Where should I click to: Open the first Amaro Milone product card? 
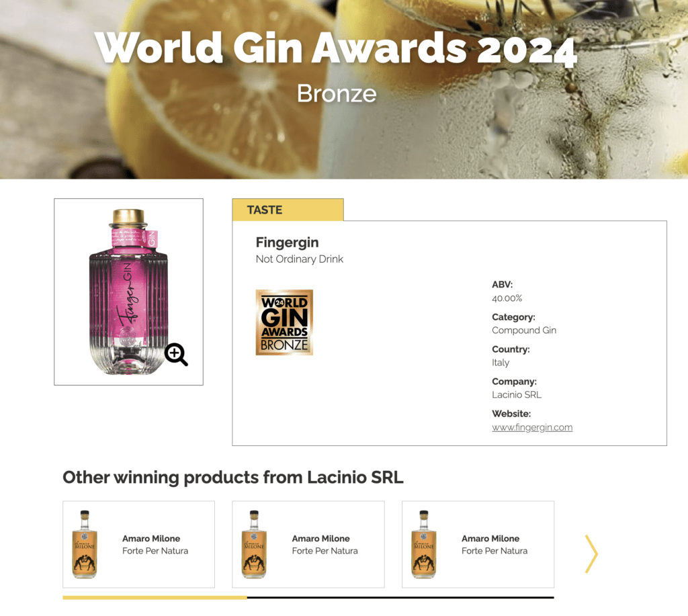138,545
